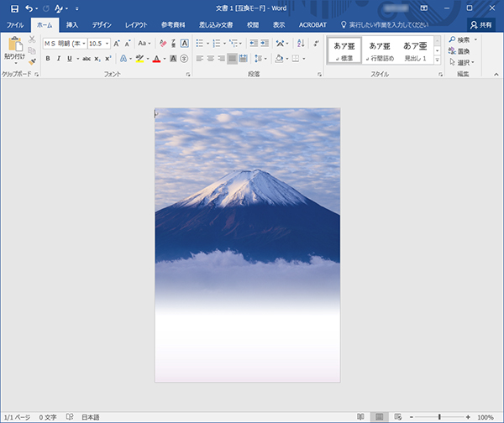This screenshot has width=504, height=423.
Task: Expand the Styles gallery list
Action: [437, 61]
